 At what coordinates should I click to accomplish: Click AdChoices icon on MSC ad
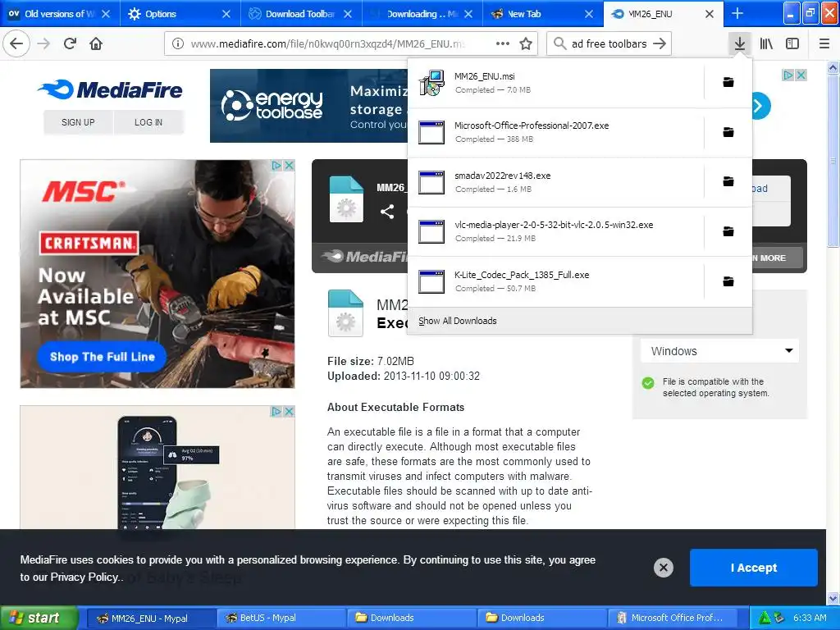pyautogui.click(x=277, y=166)
